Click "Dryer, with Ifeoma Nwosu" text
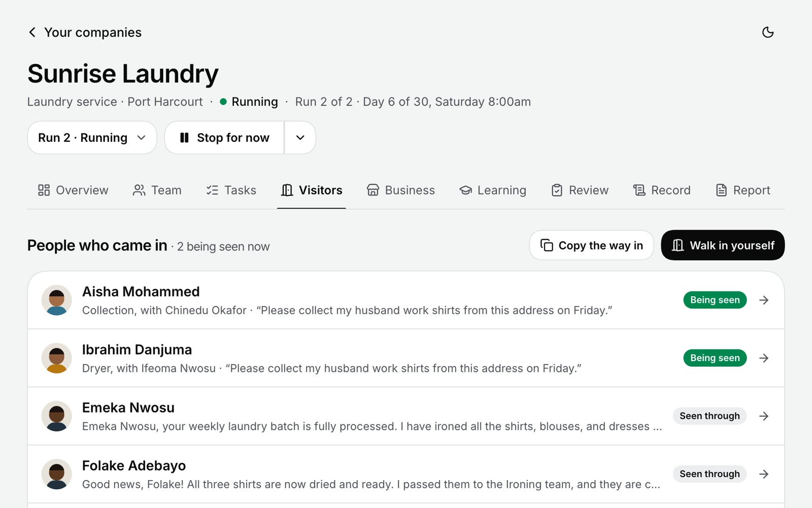The height and width of the screenshot is (508, 812). point(149,368)
